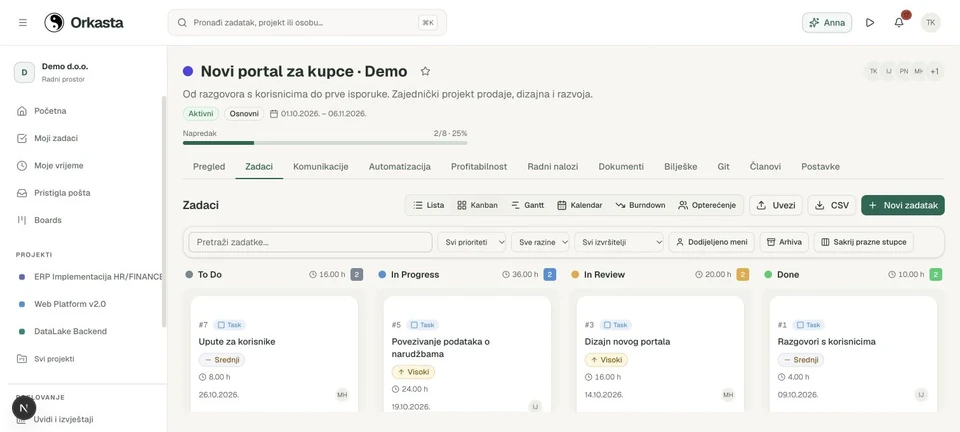
Task: Show the Burndown chart view
Action: 640,206
